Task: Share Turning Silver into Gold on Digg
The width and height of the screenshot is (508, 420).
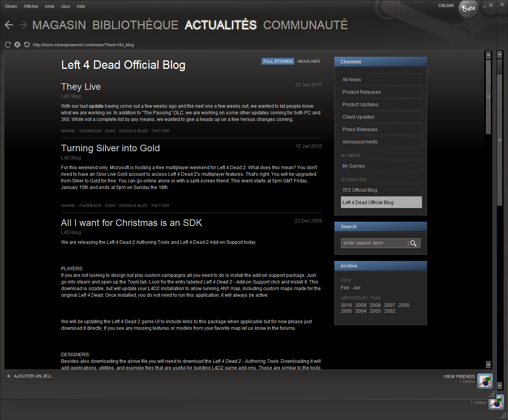Action: pyautogui.click(x=110, y=206)
